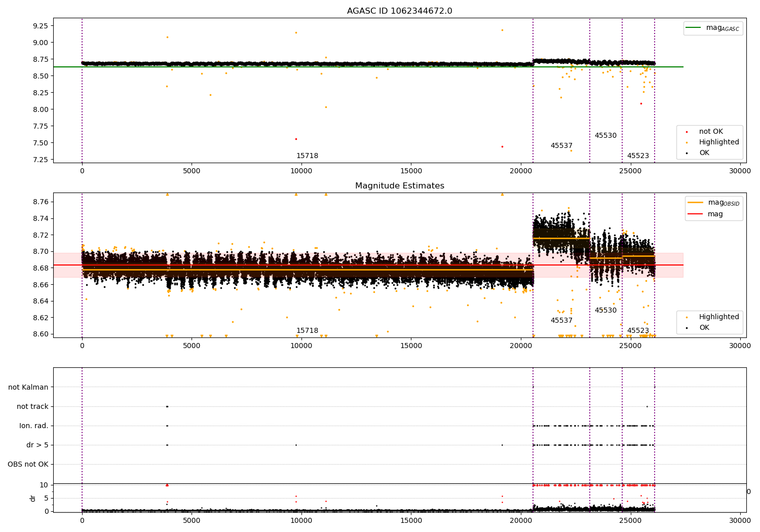Viewport: 760px width, 532px height.
Task: Click the 'Magnitude Estimates' plot title
Action: [x=399, y=186]
